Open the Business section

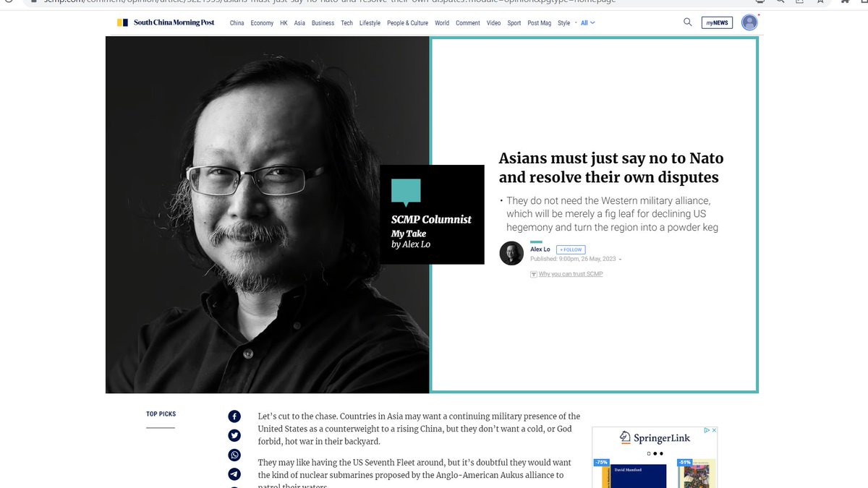323,23
